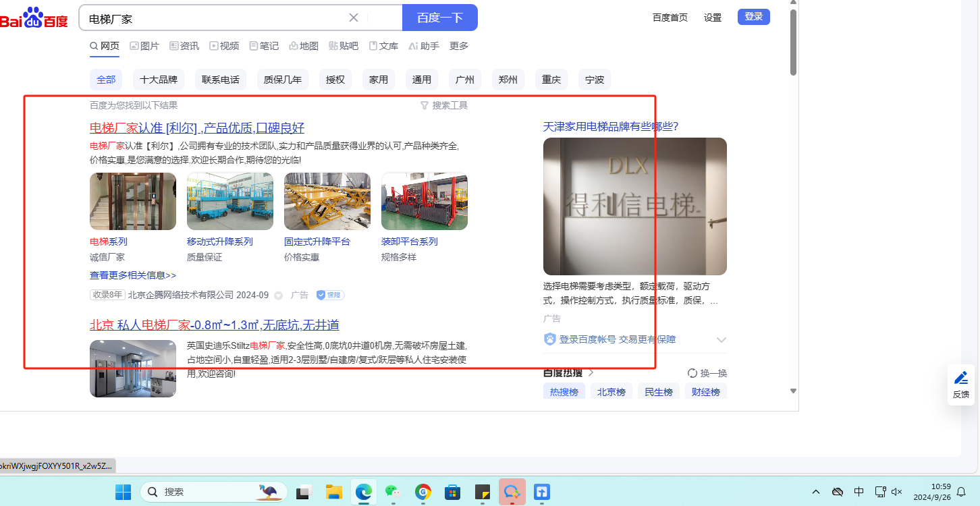Click the Baidu logo
This screenshot has height=506, width=980.
click(34, 18)
